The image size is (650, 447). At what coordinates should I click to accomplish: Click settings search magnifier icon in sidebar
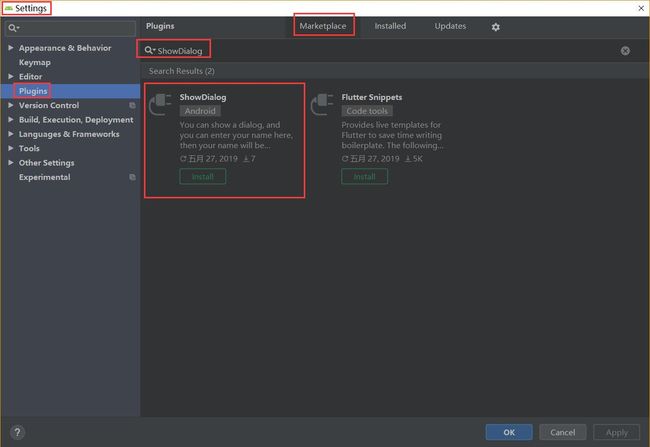click(x=13, y=28)
